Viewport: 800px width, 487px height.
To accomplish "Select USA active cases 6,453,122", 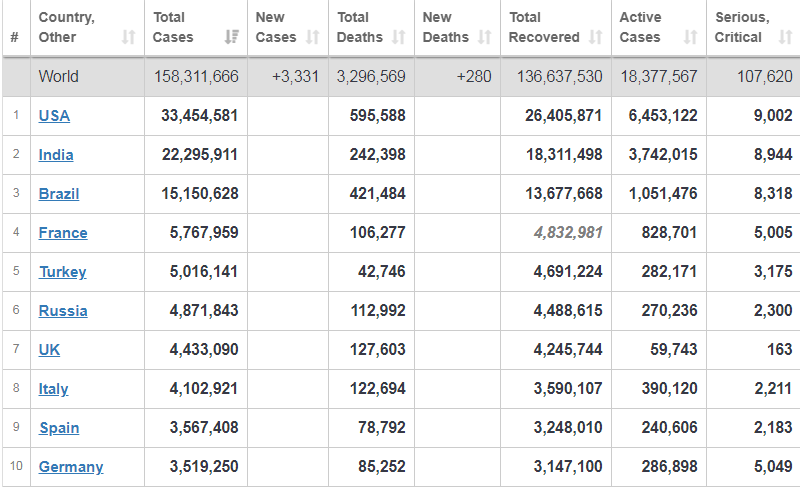I will pos(663,116).
